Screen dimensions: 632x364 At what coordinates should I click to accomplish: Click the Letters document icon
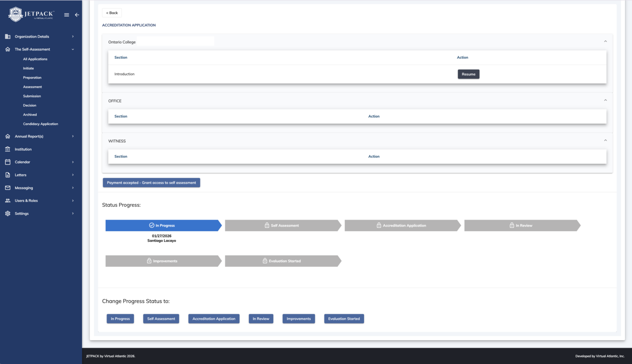tap(7, 175)
